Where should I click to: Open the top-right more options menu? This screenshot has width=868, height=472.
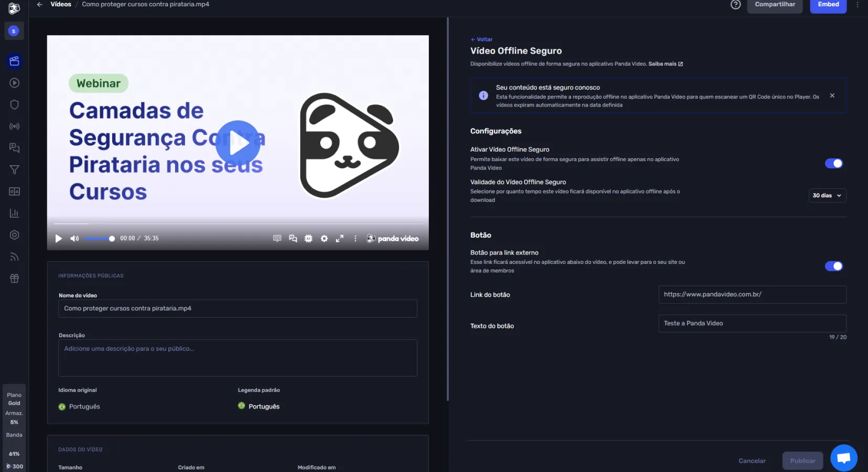coord(858,4)
